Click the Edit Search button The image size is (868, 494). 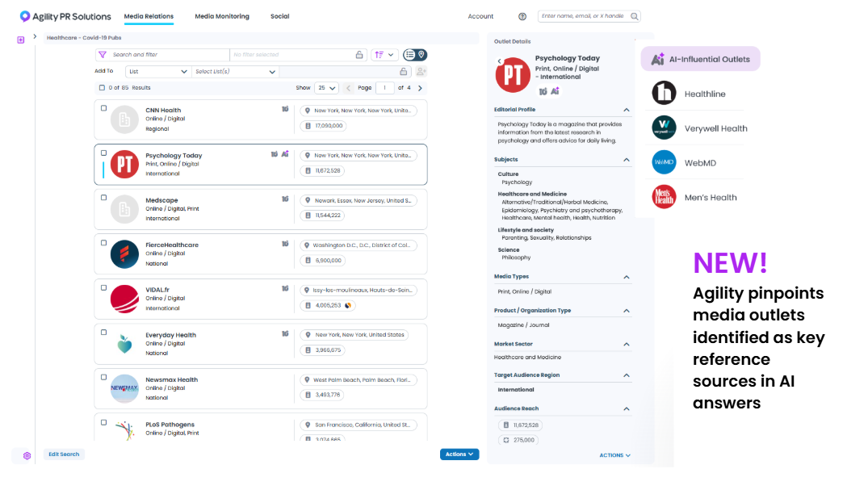point(64,454)
